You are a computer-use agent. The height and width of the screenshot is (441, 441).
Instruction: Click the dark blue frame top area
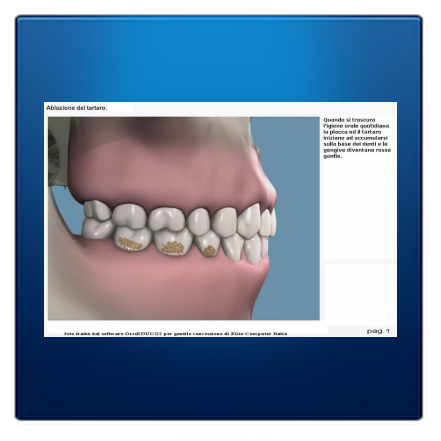pos(219,58)
